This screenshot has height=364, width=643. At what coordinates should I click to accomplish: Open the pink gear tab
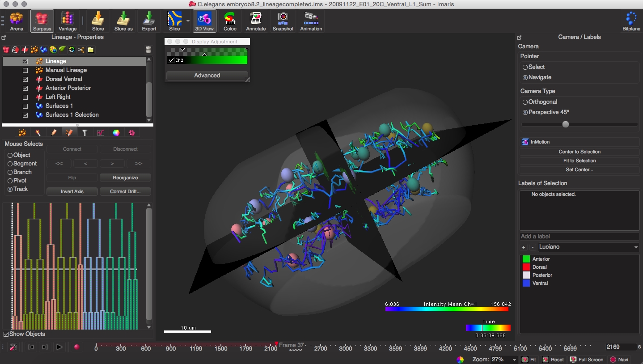[131, 133]
